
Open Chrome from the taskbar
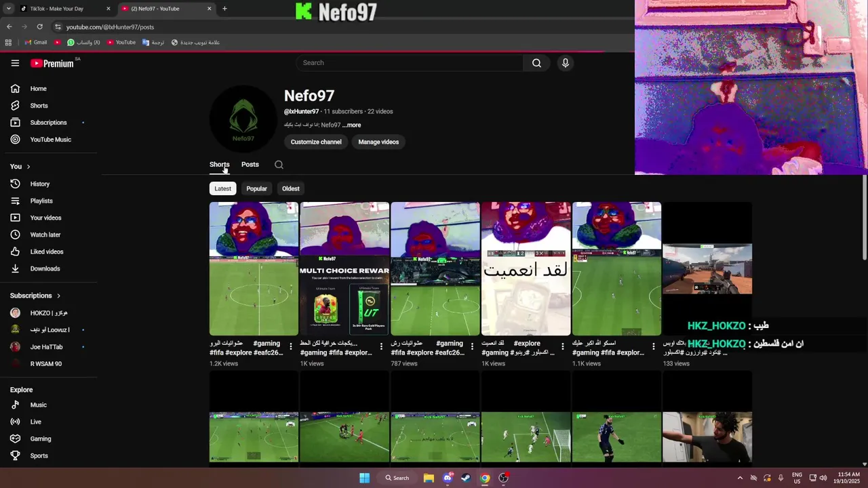pos(485,478)
